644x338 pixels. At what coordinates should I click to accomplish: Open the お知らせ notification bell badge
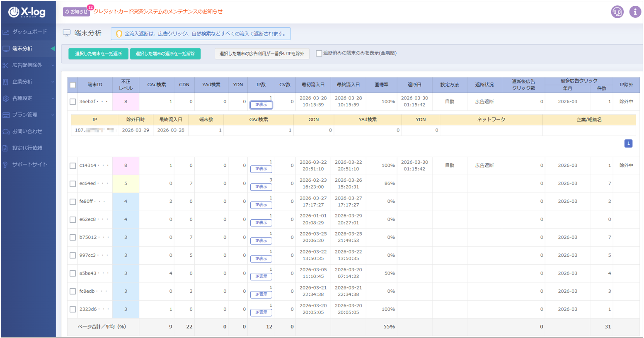coord(76,12)
